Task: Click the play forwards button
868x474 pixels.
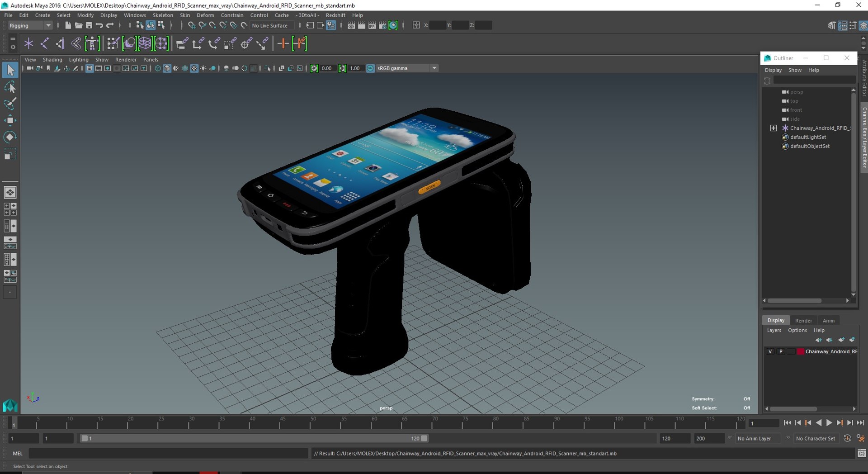Action: coord(829,423)
